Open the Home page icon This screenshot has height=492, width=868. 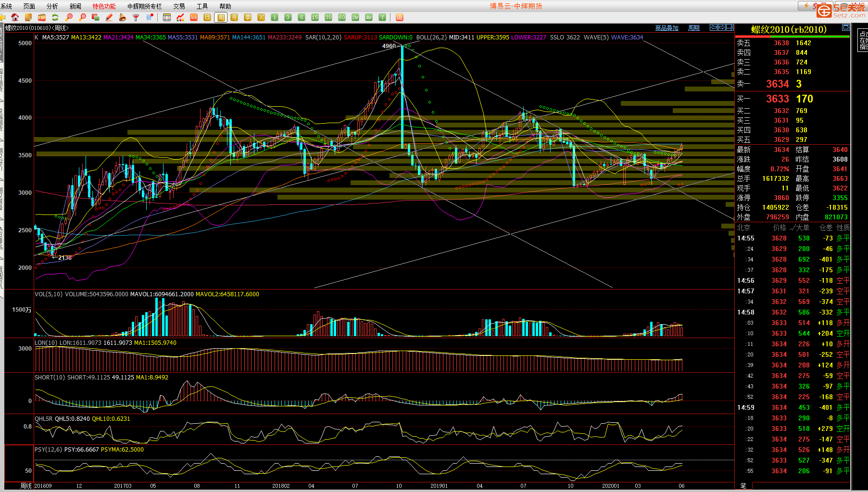pos(15,17)
